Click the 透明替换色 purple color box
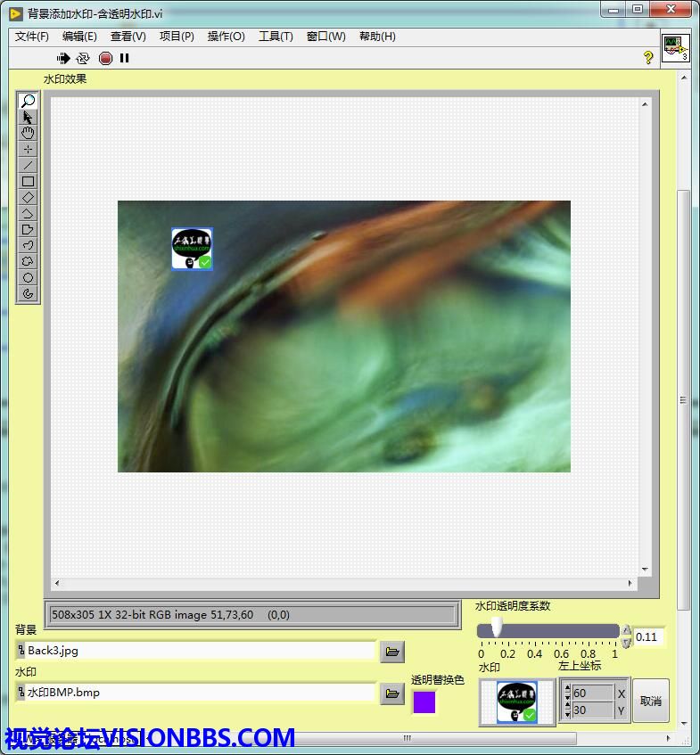This screenshot has height=755, width=700. click(424, 702)
